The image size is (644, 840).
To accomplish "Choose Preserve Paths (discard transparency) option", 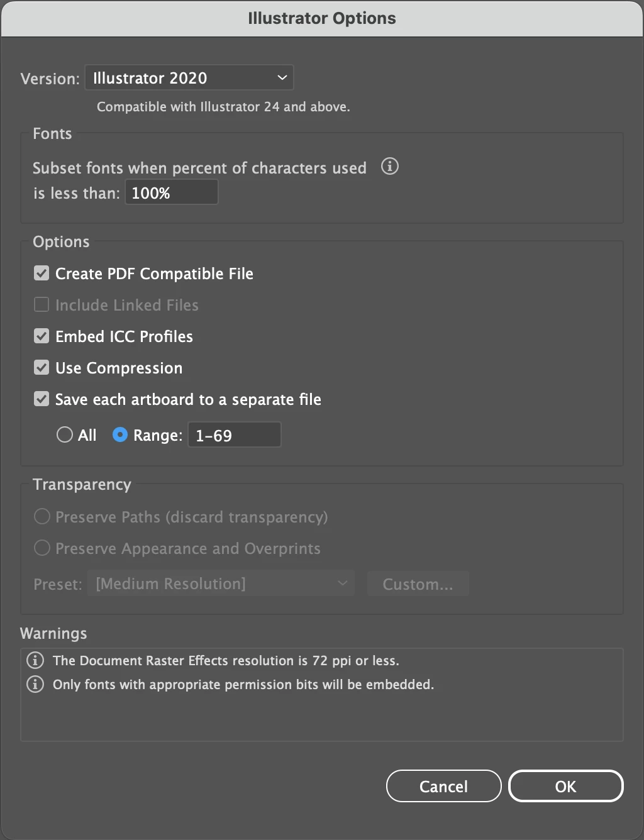I will tap(42, 517).
